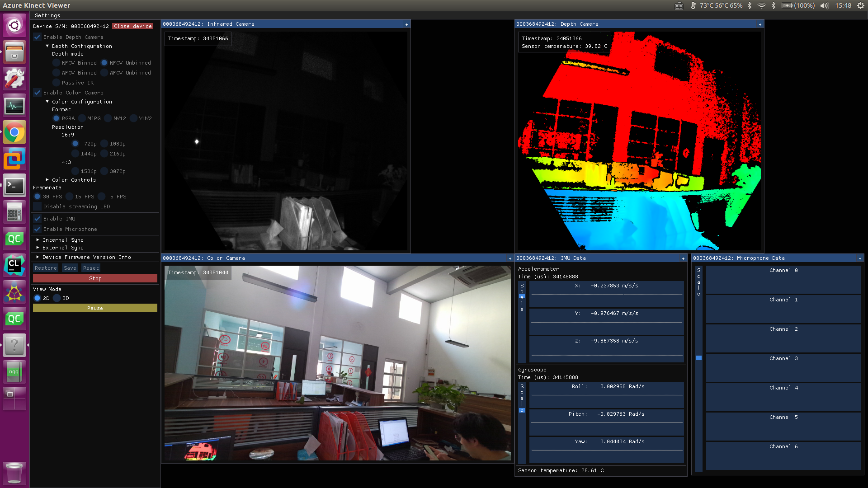Expand the Color Controls section
Image resolution: width=868 pixels, height=488 pixels.
[47, 179]
